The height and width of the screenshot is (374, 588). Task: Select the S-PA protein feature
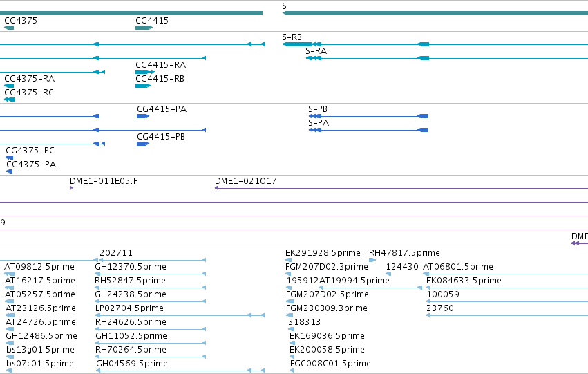click(319, 123)
